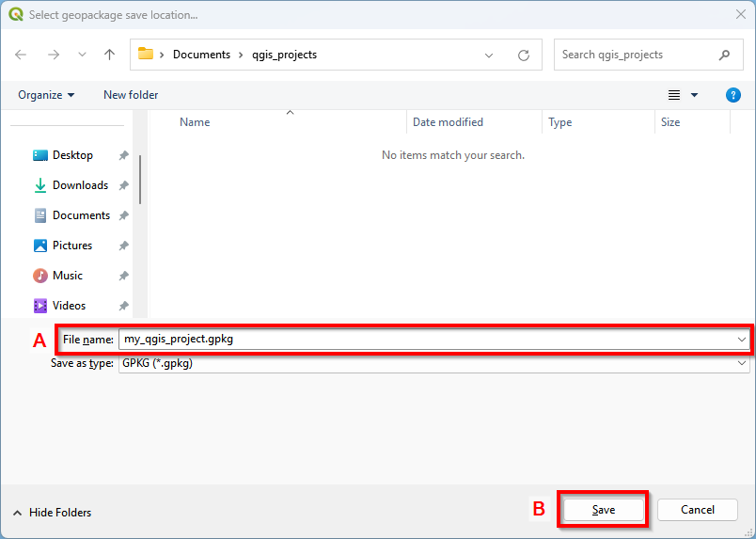Refresh the qgis_projects folder view
Viewport: 756px width, 539px height.
[x=524, y=55]
